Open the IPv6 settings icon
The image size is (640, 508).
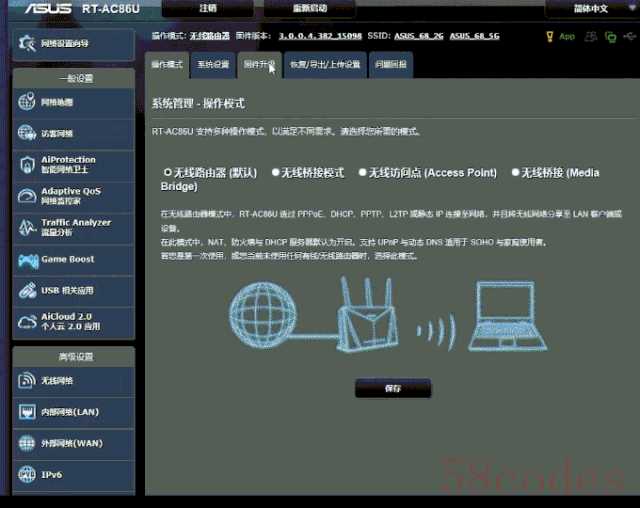(27, 475)
